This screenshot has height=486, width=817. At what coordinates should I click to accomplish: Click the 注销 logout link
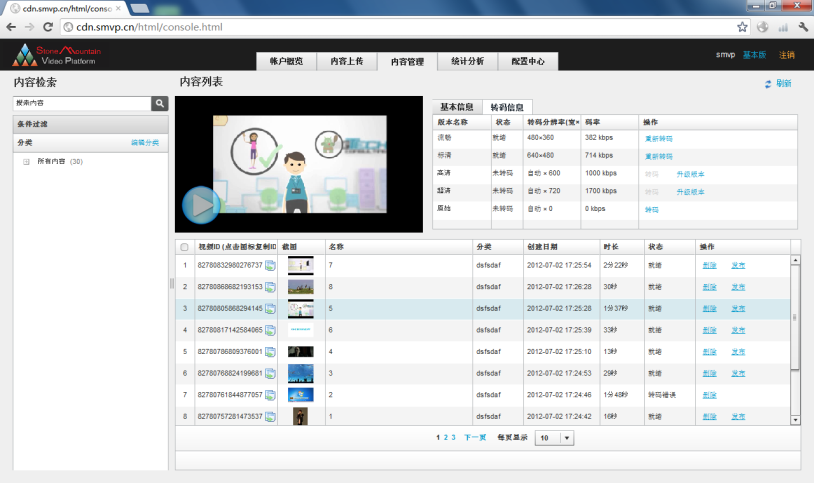pyautogui.click(x=787, y=55)
